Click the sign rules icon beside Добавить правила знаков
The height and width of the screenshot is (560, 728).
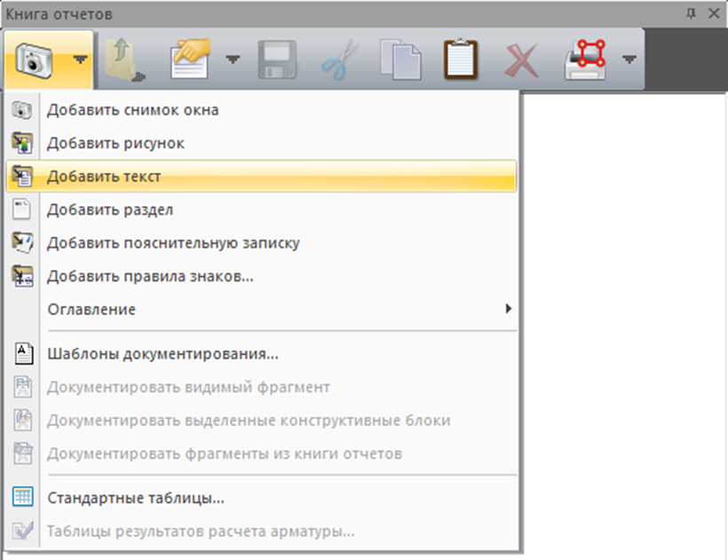pos(22,276)
